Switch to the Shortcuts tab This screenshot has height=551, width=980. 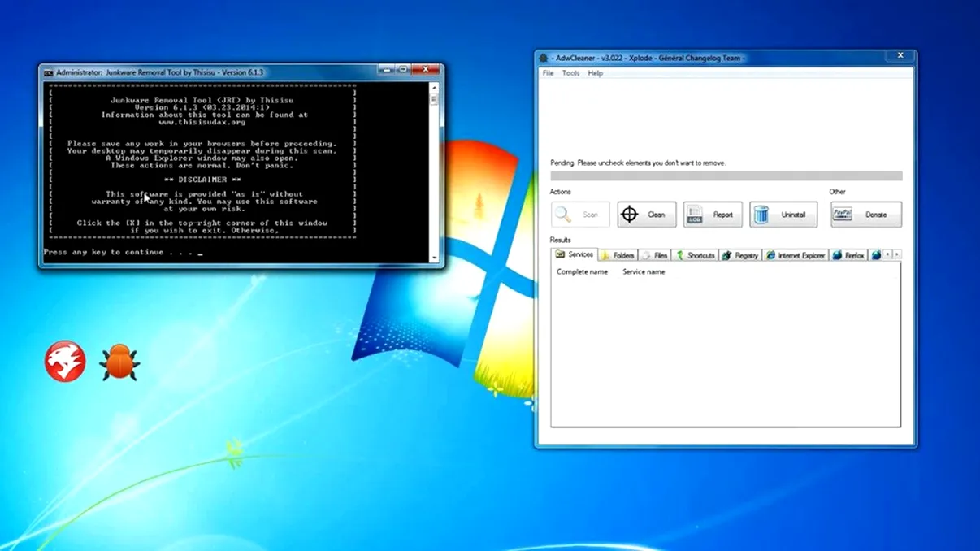pyautogui.click(x=695, y=254)
